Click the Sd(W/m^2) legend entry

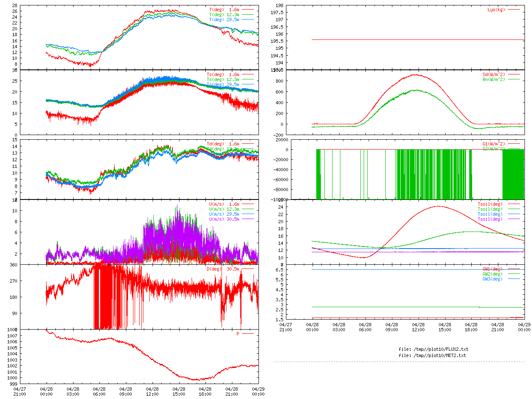tap(493, 74)
